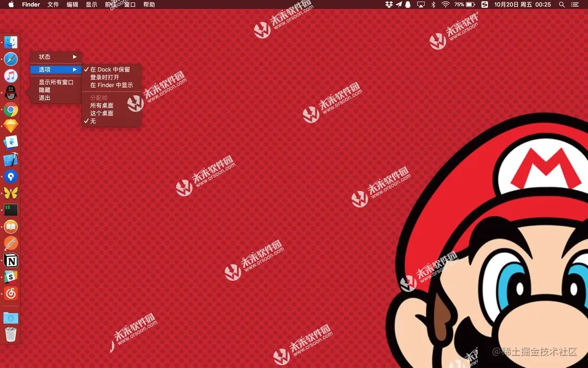Screen dimensions: 588x368
Task: Launch the terminal icon in Dock
Action: click(10, 210)
